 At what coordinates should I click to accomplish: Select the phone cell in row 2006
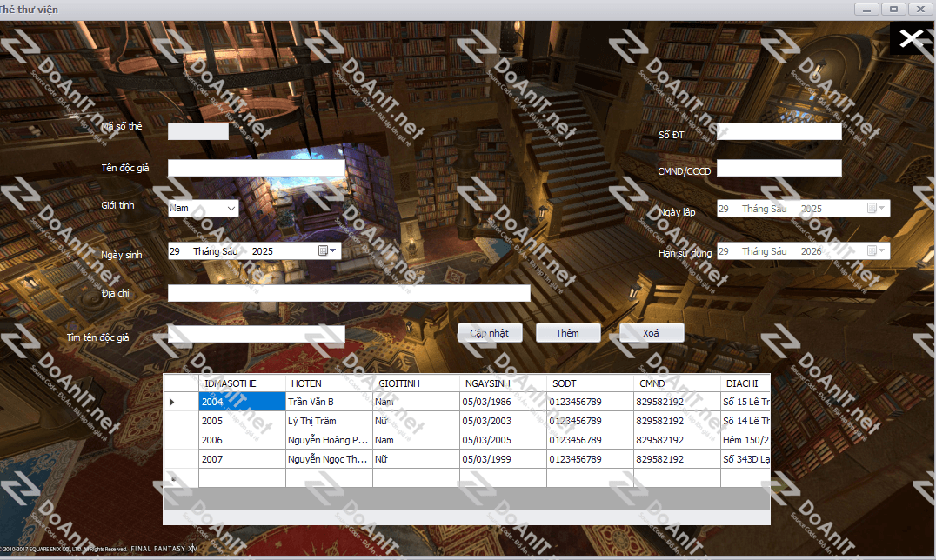[590, 440]
